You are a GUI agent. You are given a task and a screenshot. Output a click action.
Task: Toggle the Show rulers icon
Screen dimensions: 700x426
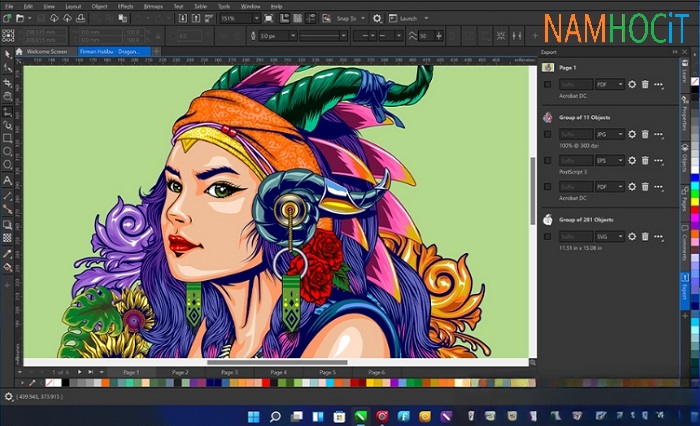tap(284, 18)
